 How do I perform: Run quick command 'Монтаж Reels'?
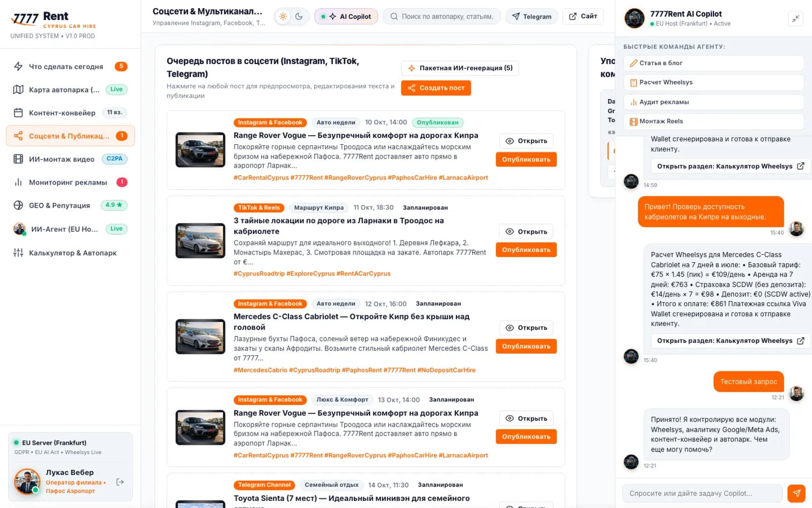(x=714, y=121)
